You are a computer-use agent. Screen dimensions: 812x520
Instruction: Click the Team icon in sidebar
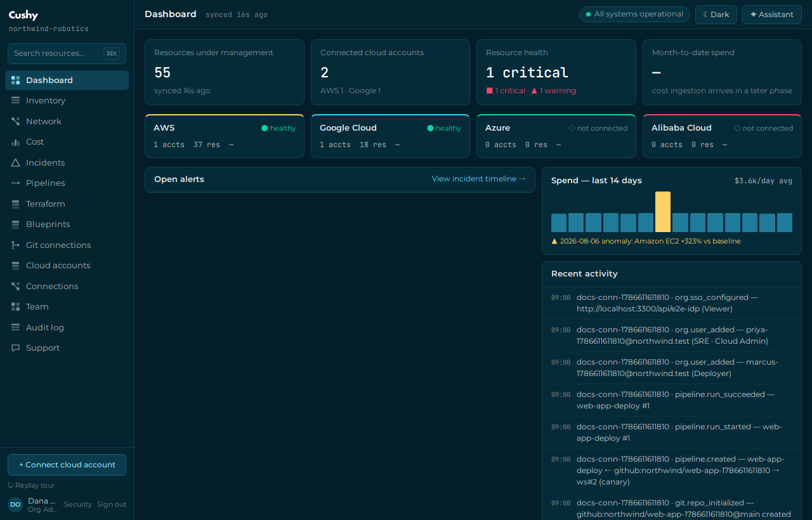(x=16, y=307)
